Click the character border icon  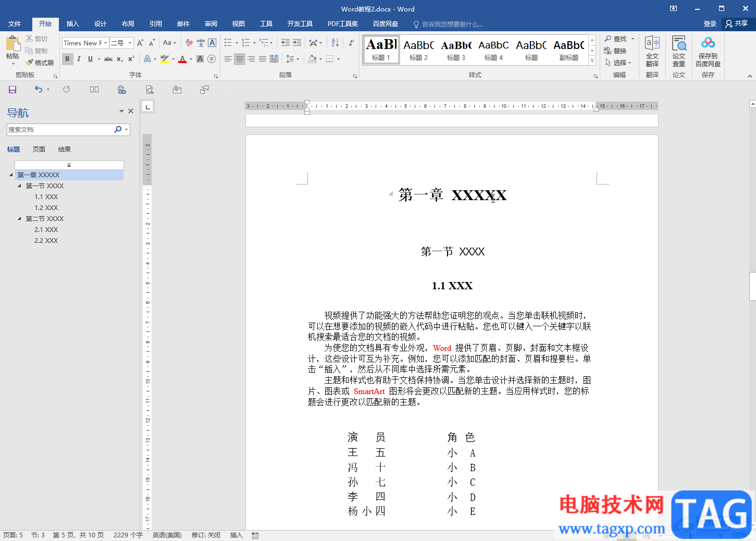coord(212,43)
